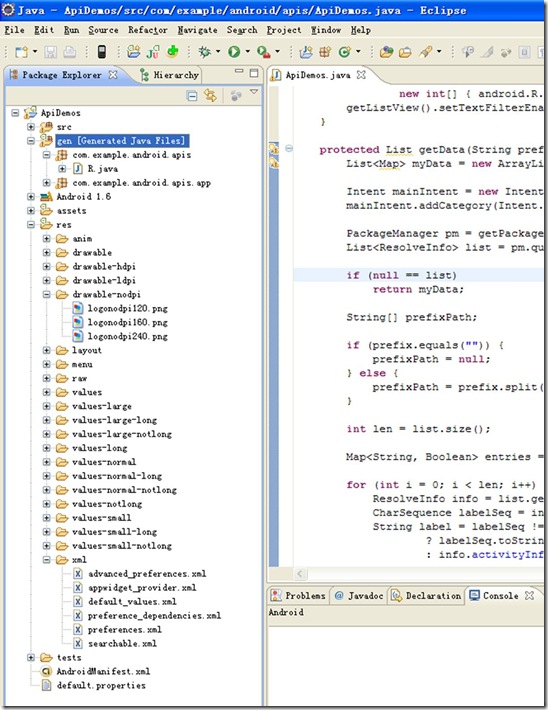Image resolution: width=548 pixels, height=710 pixels.
Task: Expand the tests folder node
Action: tap(31, 657)
